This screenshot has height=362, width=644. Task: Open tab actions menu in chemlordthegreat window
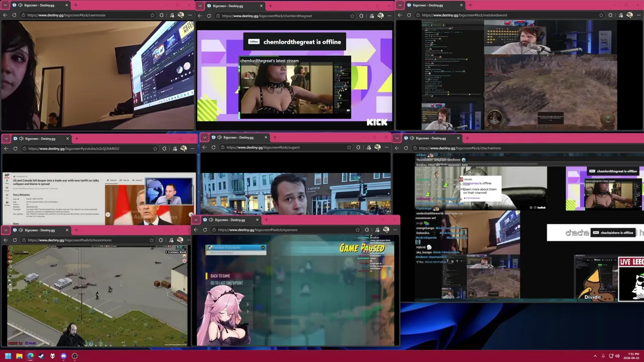[200, 6]
